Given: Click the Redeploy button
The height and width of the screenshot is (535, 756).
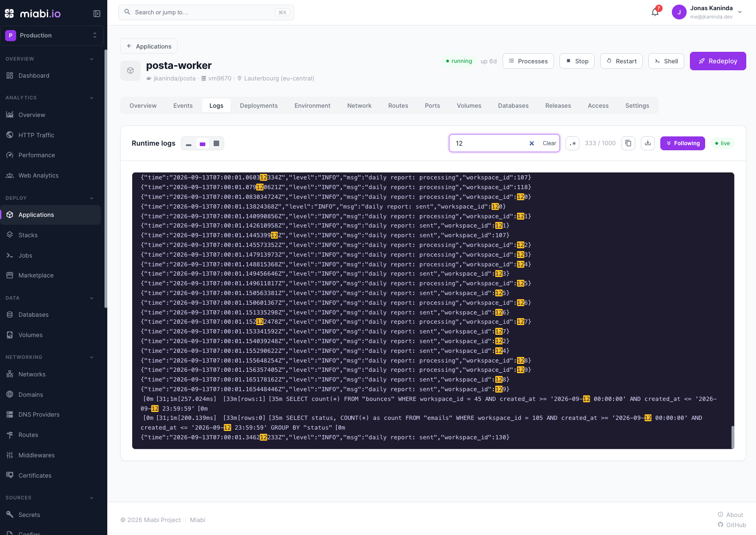Looking at the screenshot, I should 718,61.
